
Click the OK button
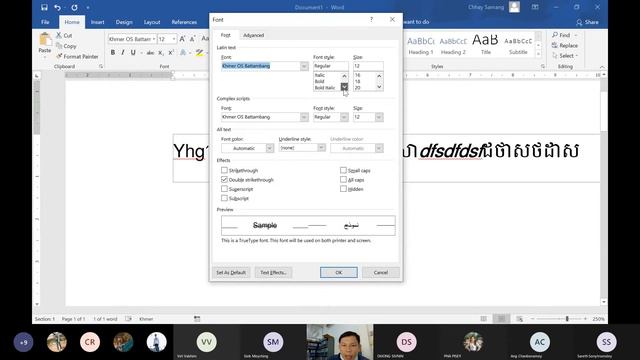[x=339, y=272]
